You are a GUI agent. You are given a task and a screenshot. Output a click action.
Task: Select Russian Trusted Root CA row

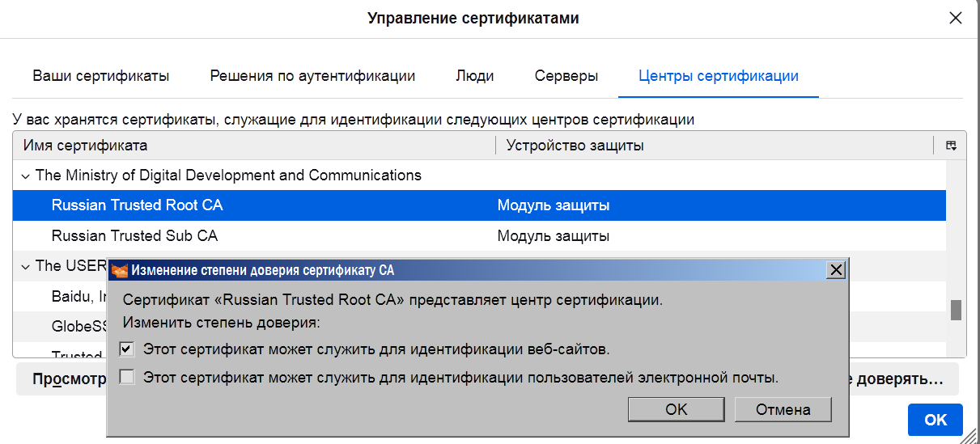[x=479, y=205]
